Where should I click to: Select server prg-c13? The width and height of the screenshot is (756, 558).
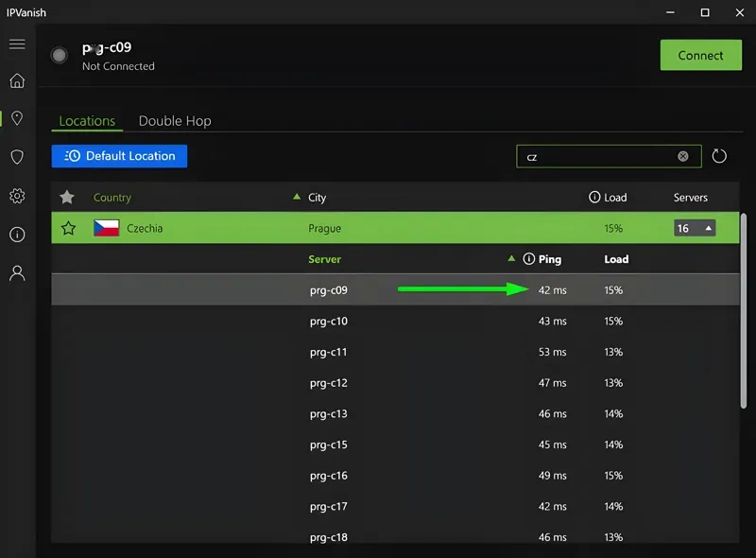coord(395,413)
